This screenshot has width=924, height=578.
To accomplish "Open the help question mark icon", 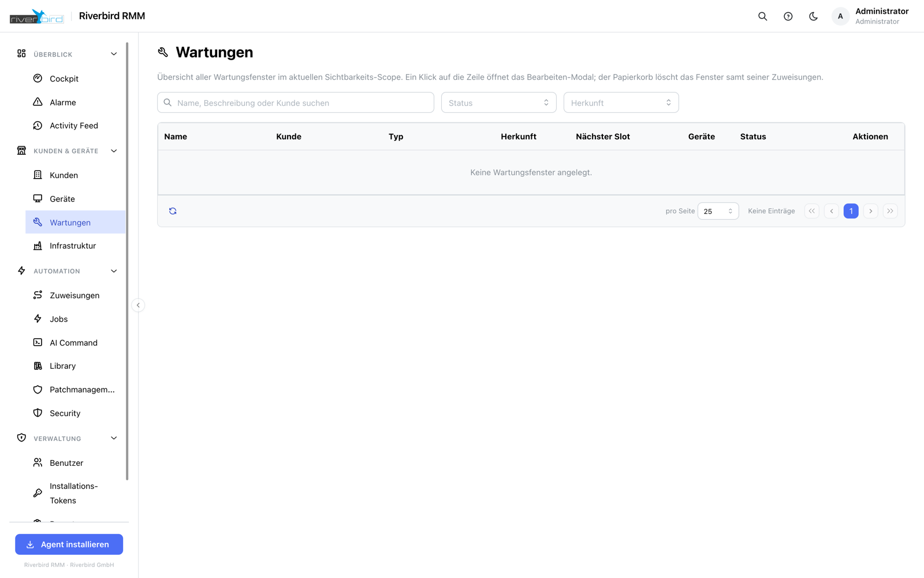I will [x=788, y=16].
